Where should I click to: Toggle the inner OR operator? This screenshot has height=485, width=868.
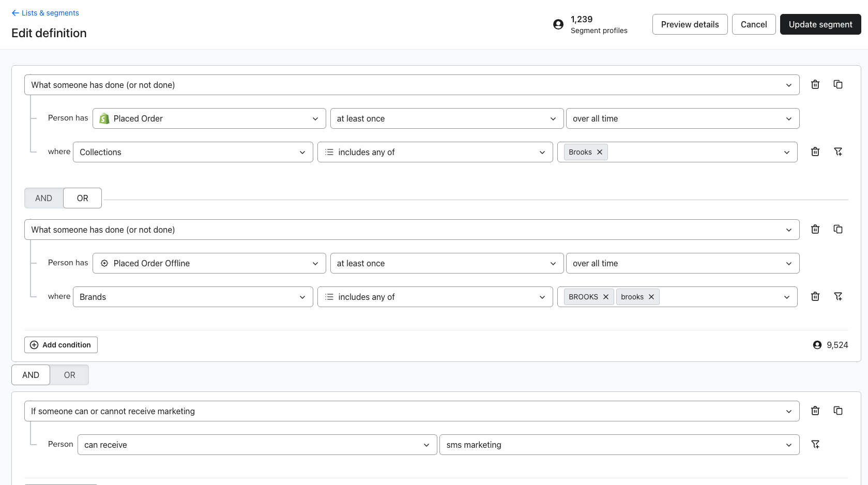[83, 198]
